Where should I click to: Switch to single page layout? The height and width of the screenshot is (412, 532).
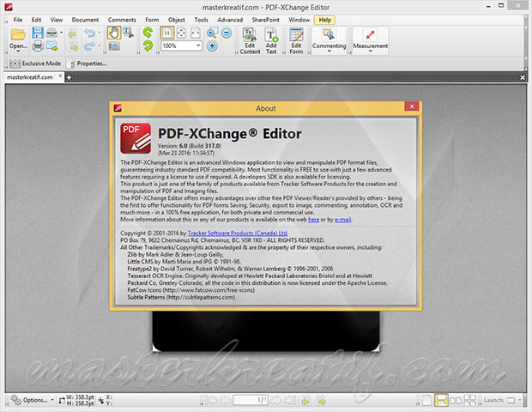(427, 400)
